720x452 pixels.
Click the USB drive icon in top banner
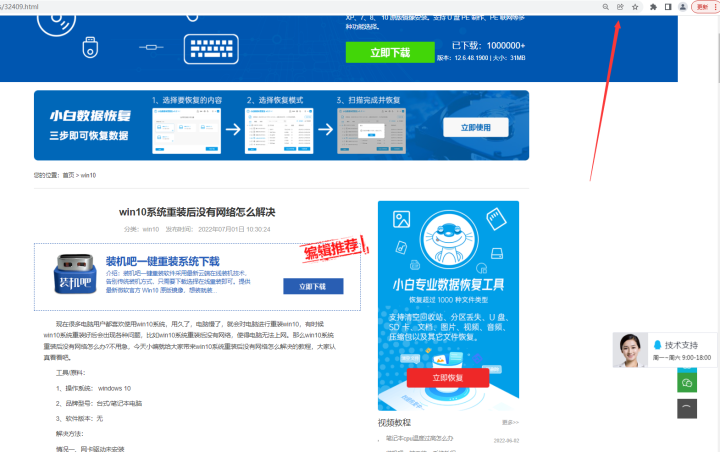(x=90, y=47)
